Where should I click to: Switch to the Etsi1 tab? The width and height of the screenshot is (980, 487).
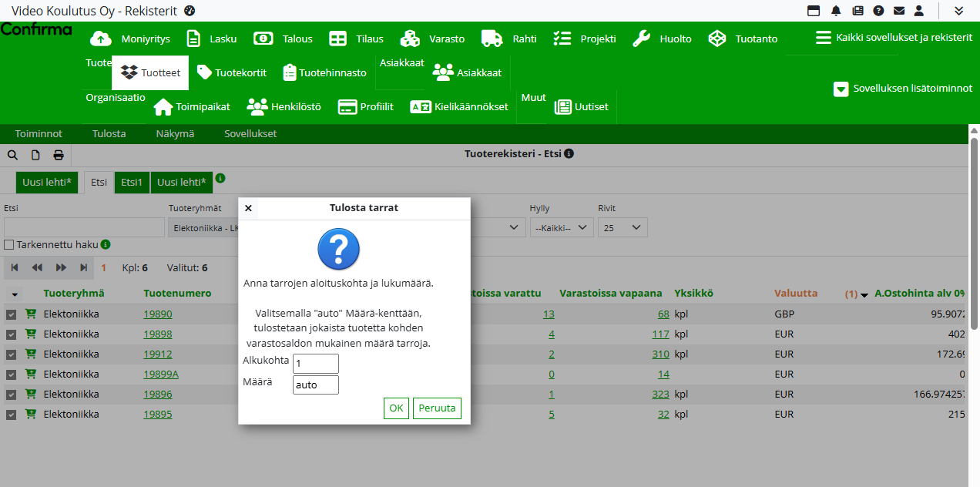[x=129, y=183]
